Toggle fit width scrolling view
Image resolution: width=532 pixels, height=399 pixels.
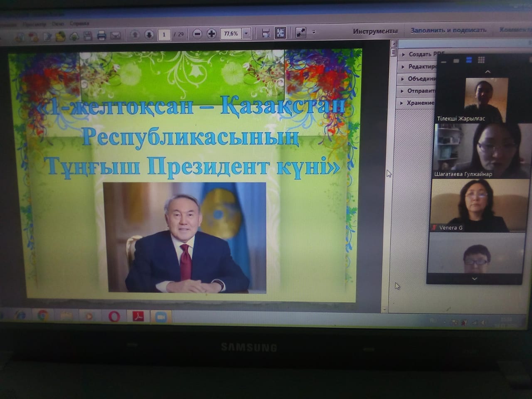click(266, 33)
